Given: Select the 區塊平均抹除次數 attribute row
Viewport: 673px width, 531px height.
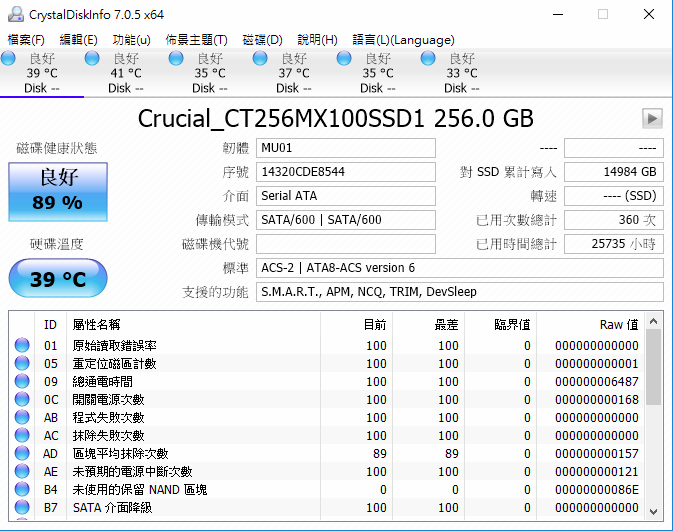Looking at the screenshot, I should [326, 454].
